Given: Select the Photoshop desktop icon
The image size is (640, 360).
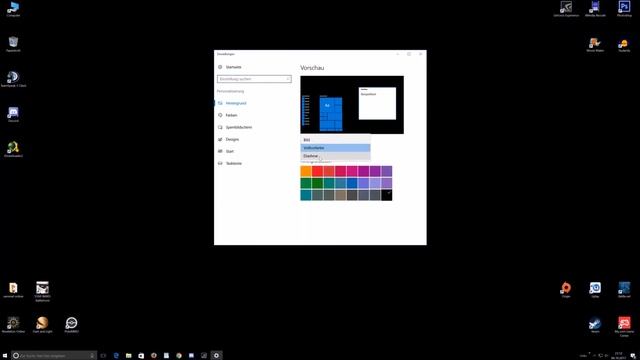Looking at the screenshot, I should 624,9.
